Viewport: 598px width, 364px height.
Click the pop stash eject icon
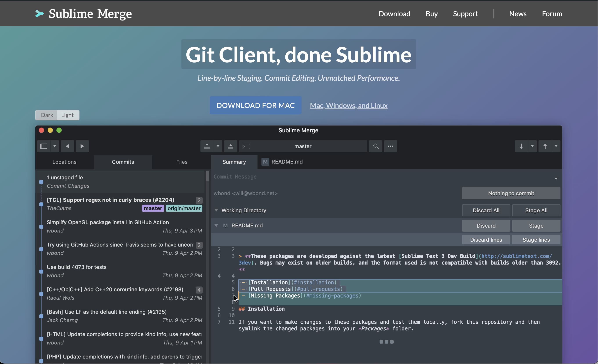coord(231,146)
